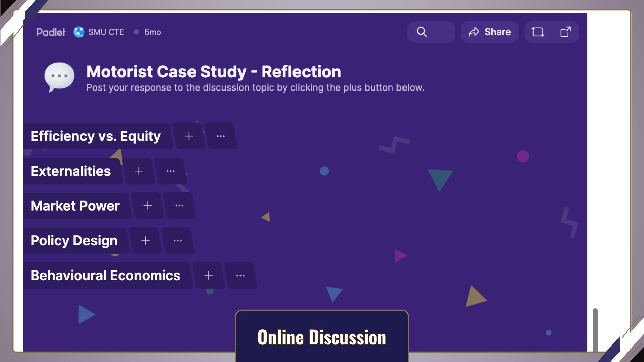Viewport: 644px width, 362px height.
Task: Select the Efficiency vs. Equity section title
Action: click(x=96, y=136)
